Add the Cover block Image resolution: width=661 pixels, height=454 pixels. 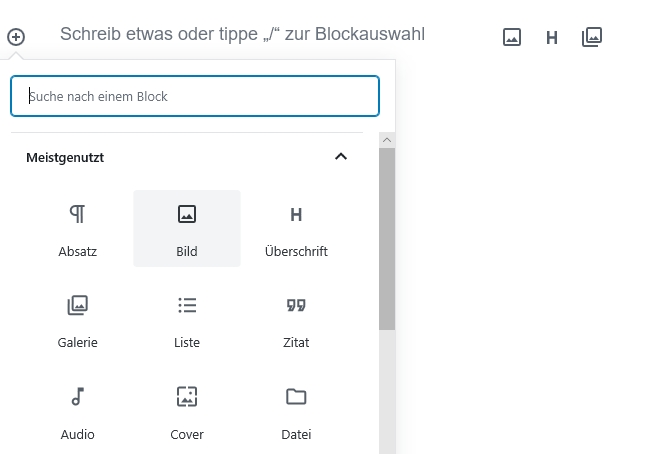pyautogui.click(x=187, y=413)
